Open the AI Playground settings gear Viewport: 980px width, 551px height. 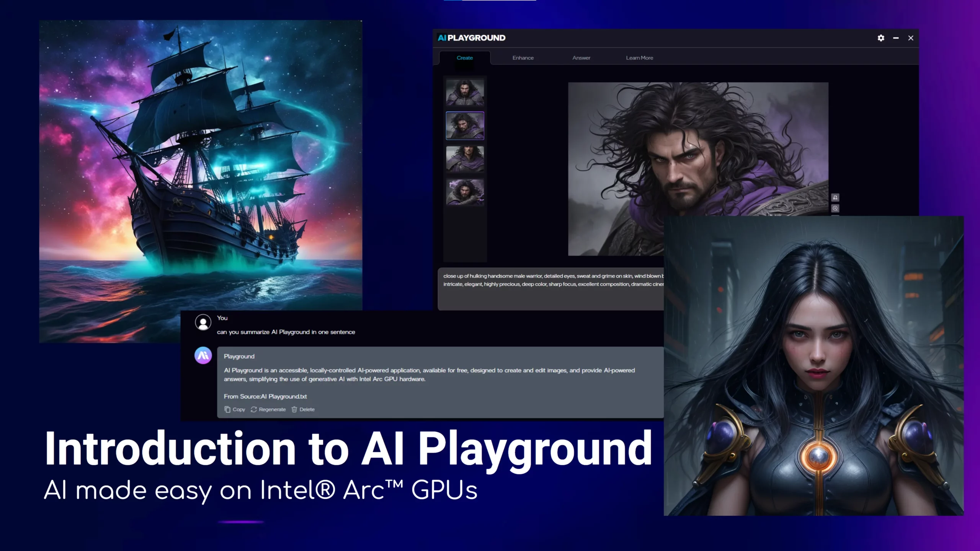(880, 38)
